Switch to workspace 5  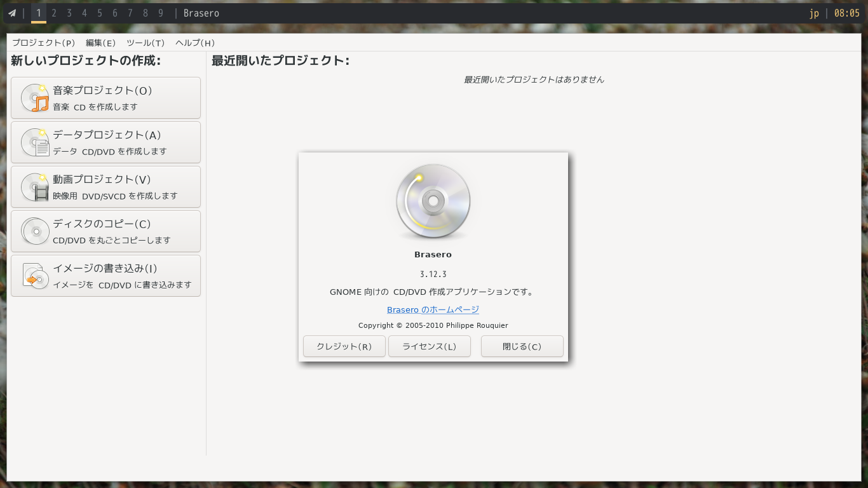coord(99,13)
